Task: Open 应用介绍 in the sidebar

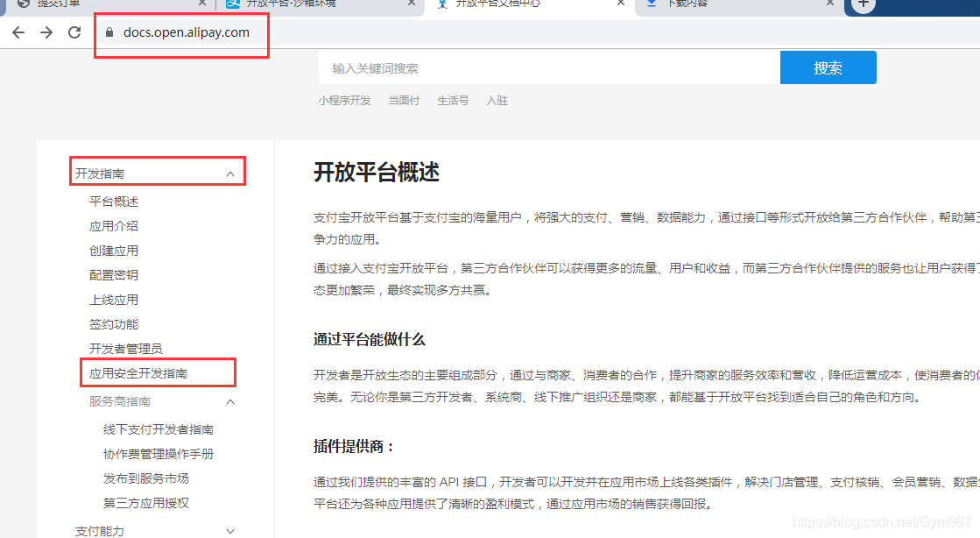Action: pyautogui.click(x=114, y=226)
